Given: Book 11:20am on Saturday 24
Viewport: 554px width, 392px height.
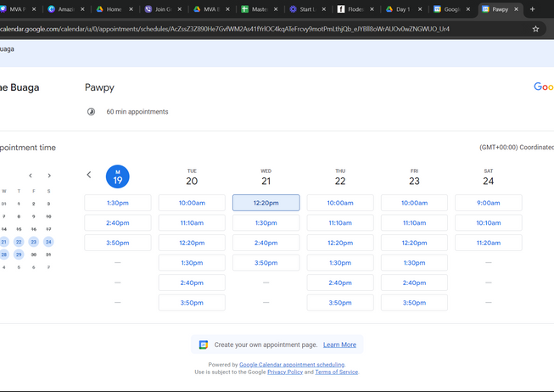Looking at the screenshot, I should pos(489,243).
